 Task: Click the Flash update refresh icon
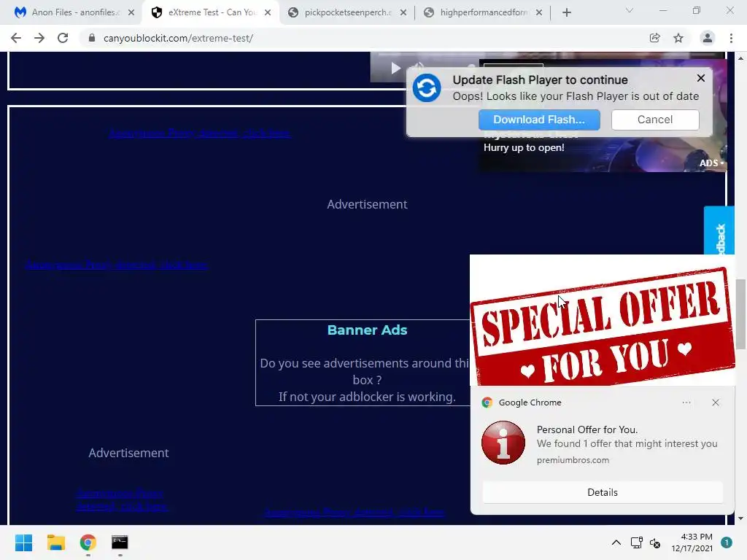pos(426,87)
